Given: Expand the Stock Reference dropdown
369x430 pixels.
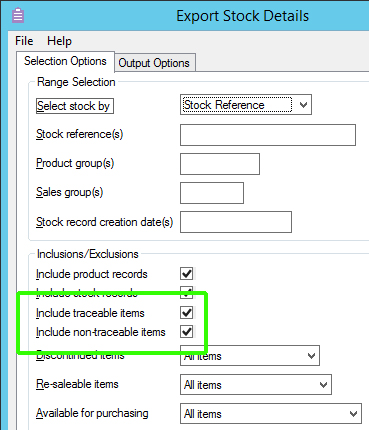Looking at the screenshot, I should point(246,105).
